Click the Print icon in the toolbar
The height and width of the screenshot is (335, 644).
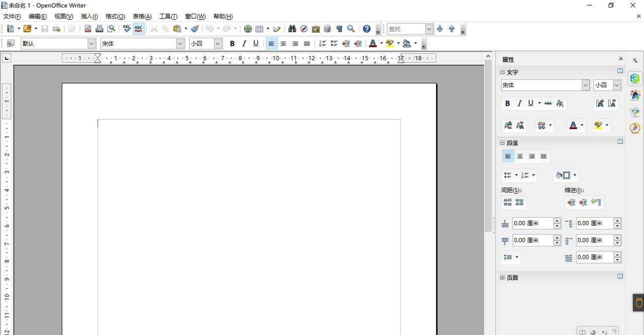pos(100,29)
